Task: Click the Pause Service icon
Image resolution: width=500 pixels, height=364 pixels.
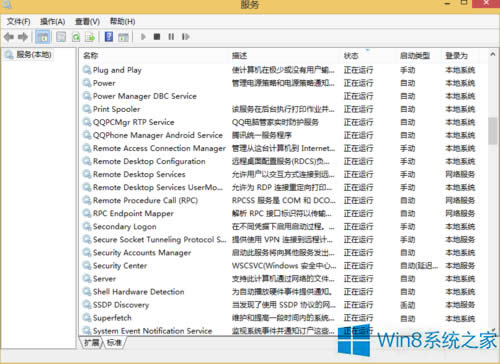Action: point(171,37)
